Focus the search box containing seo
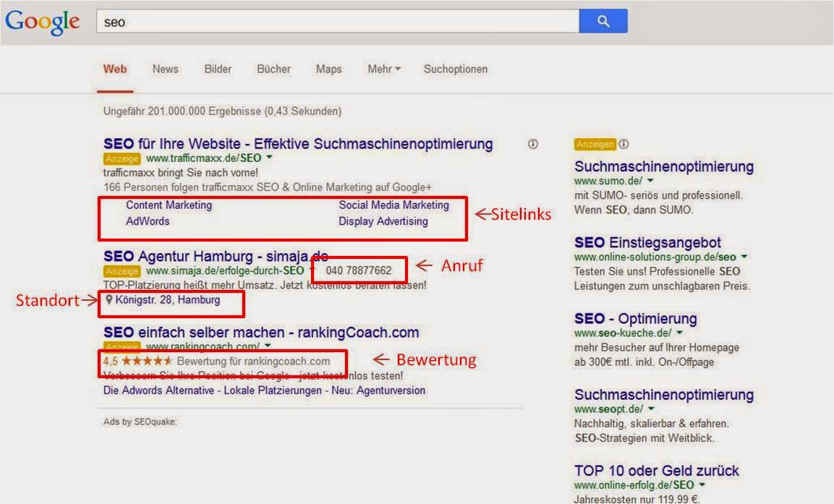Image resolution: width=834 pixels, height=504 pixels. coord(338,21)
